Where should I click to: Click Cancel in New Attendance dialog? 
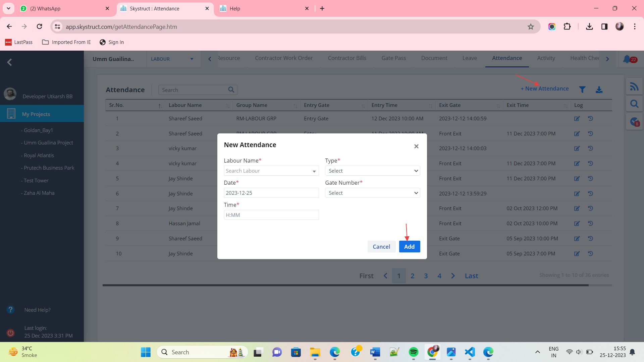381,247
